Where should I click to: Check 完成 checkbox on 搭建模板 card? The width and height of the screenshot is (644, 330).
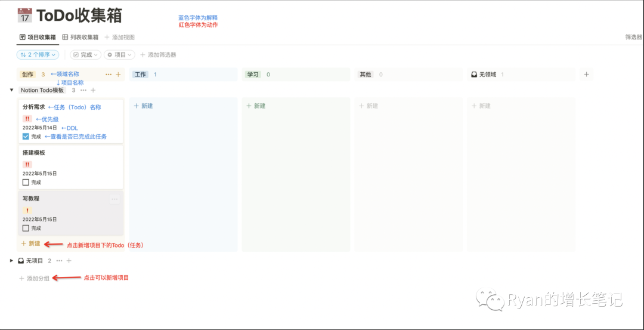(x=26, y=182)
